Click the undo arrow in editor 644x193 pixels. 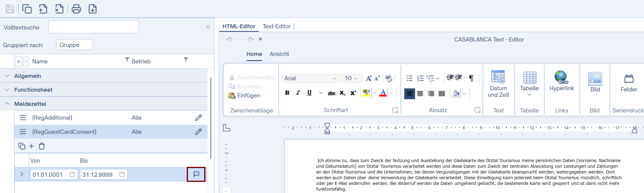pos(229,39)
